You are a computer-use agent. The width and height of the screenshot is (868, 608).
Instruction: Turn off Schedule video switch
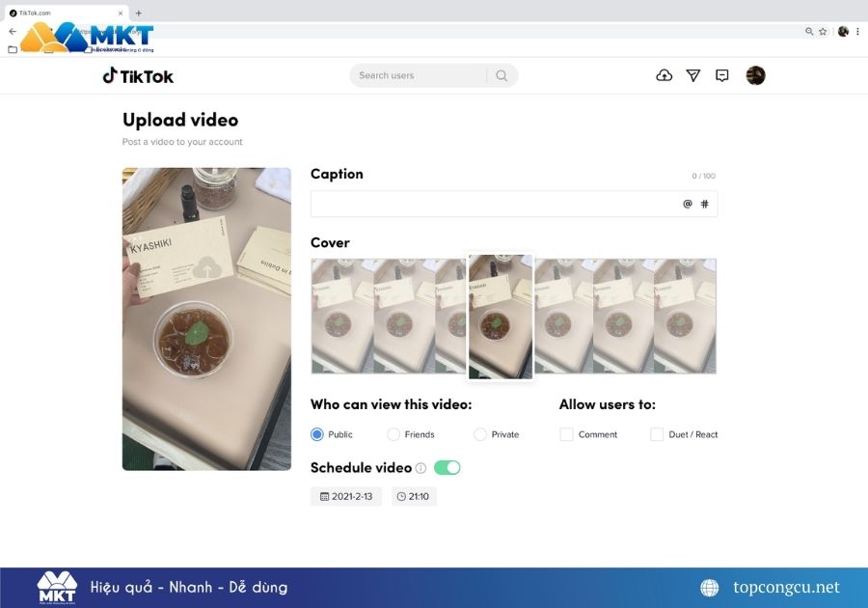[x=448, y=468]
